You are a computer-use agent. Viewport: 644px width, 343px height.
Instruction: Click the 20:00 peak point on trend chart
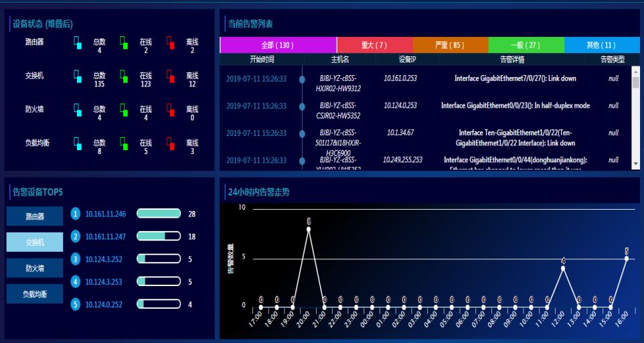click(309, 229)
